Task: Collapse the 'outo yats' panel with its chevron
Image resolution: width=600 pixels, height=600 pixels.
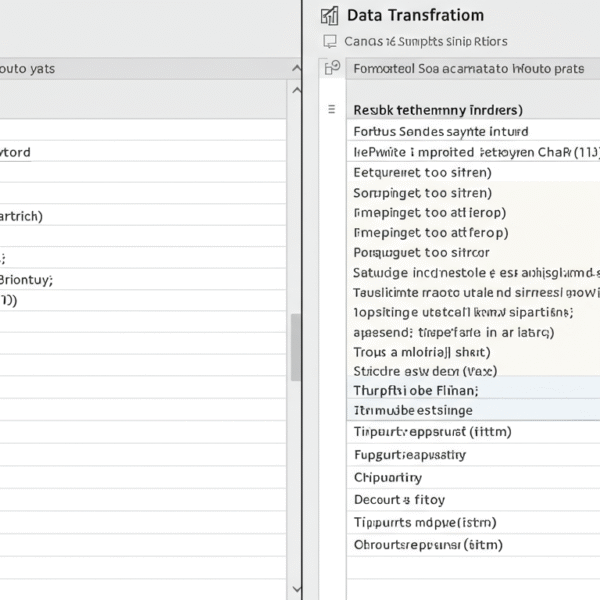Action: pos(295,68)
